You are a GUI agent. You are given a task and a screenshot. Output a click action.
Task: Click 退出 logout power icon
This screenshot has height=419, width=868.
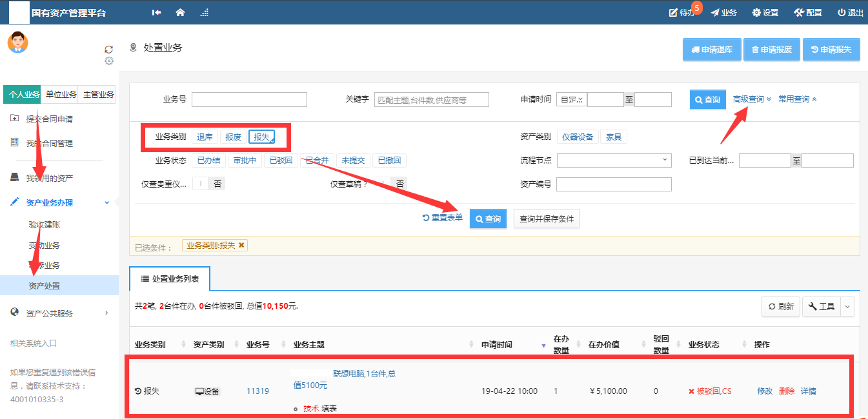(850, 12)
